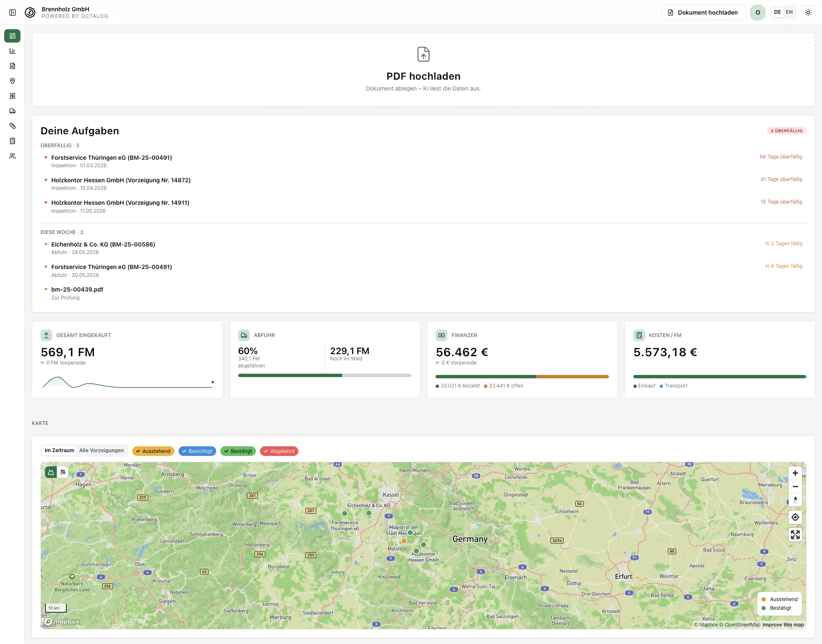The width and height of the screenshot is (822, 644).
Task: Open the users page in sidebar
Action: pos(13,156)
